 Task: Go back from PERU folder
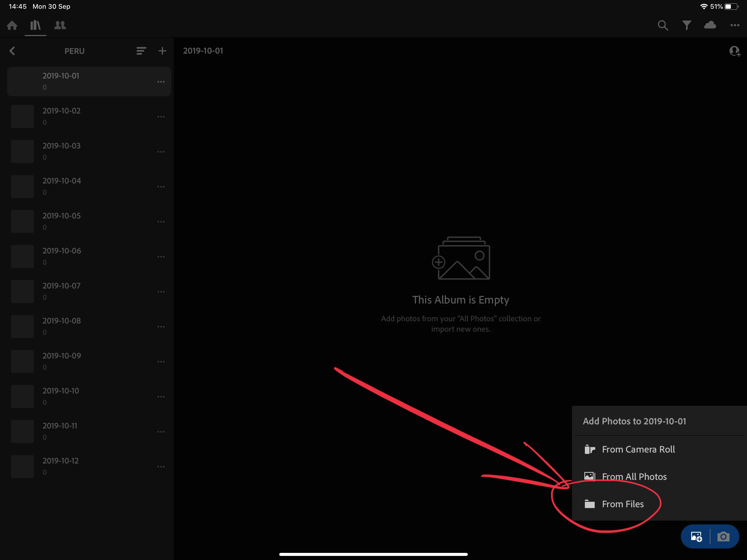tap(13, 51)
